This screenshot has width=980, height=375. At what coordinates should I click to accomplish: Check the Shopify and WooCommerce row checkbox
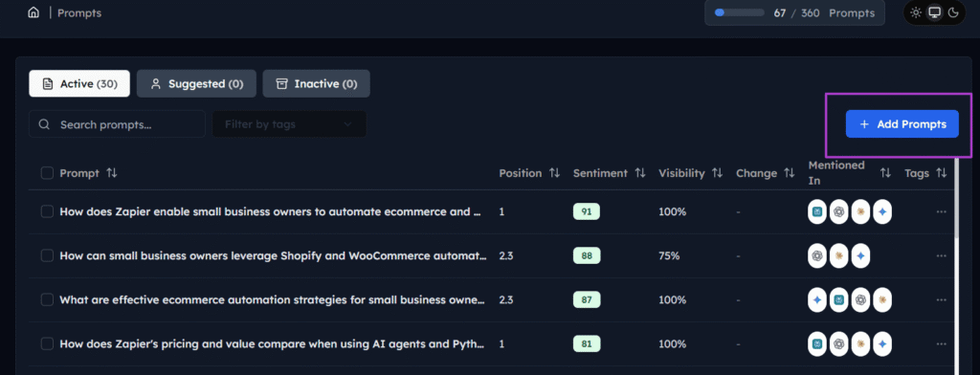[x=47, y=255]
